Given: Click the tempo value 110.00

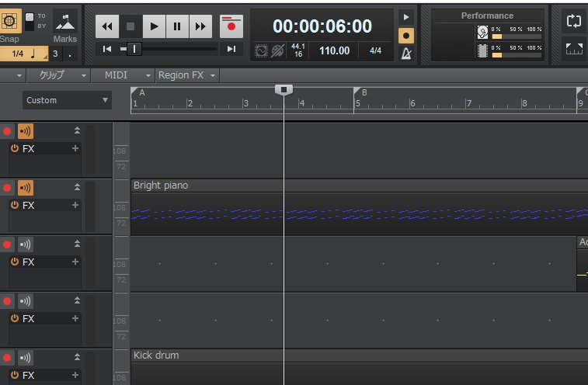Looking at the screenshot, I should click(x=334, y=50).
